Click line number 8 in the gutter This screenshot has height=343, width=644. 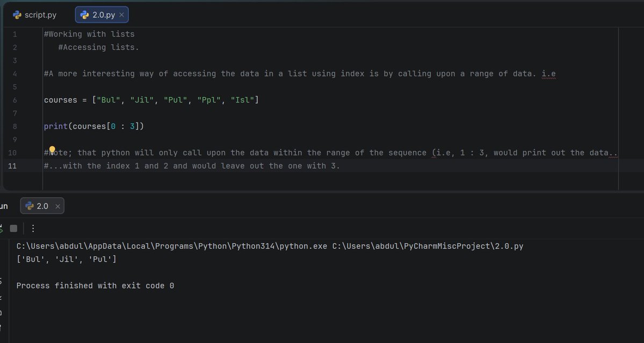click(15, 126)
